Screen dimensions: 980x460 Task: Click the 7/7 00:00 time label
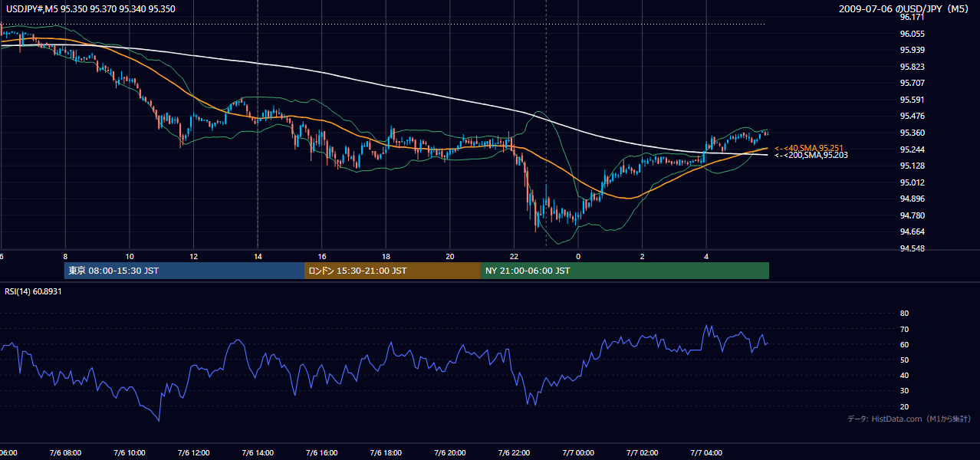[578, 453]
